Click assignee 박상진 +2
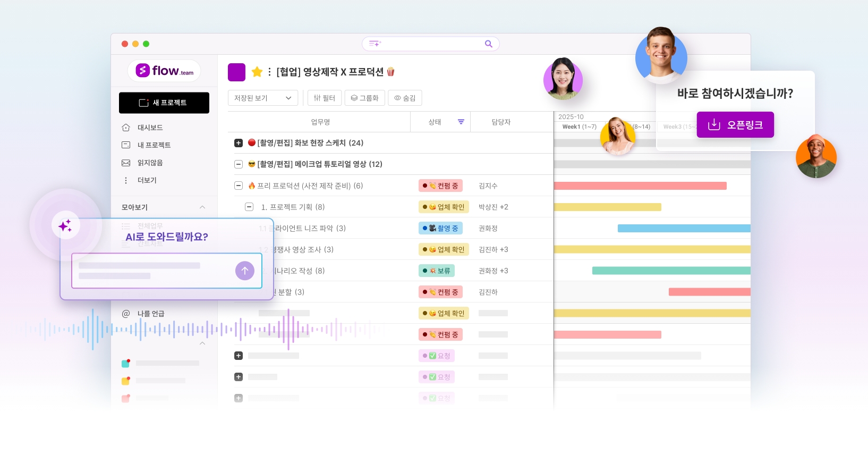Screen dimensions: 868x454 tap(493, 207)
